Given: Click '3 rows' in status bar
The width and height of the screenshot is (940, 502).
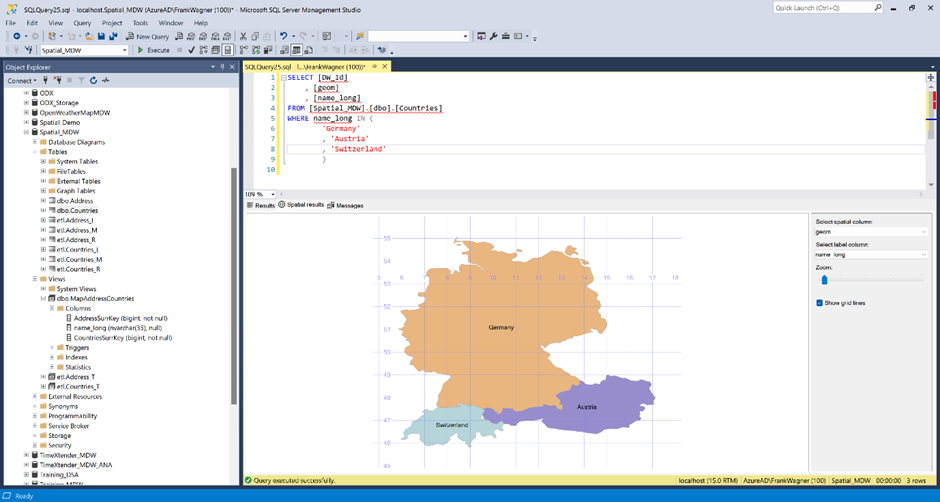Looking at the screenshot, I should point(915,480).
